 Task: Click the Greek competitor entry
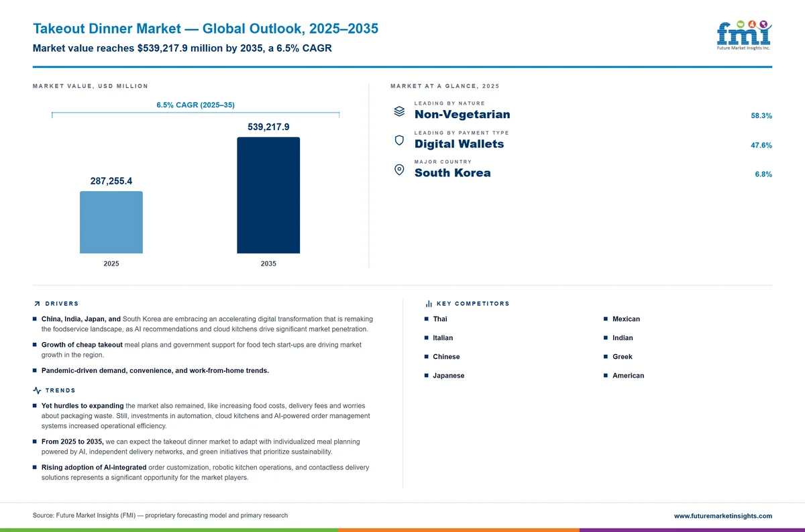coord(623,357)
